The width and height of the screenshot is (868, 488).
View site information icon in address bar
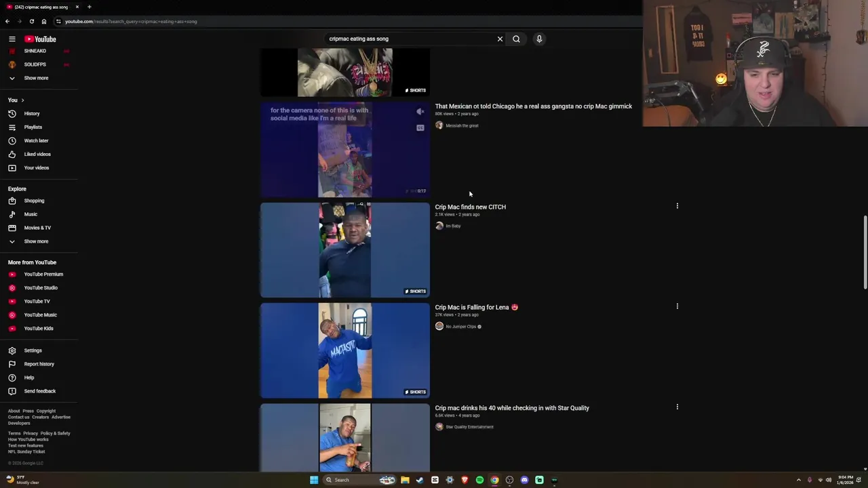point(58,21)
